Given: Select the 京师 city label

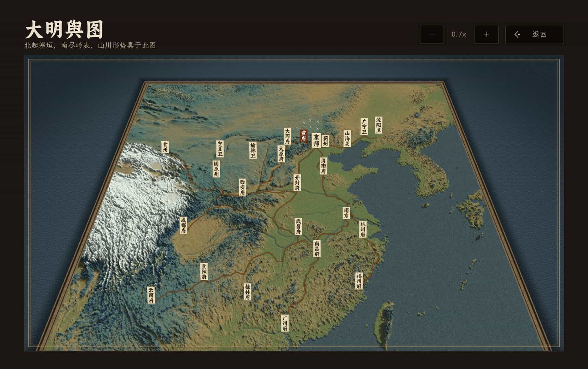Looking at the screenshot, I should click(316, 140).
